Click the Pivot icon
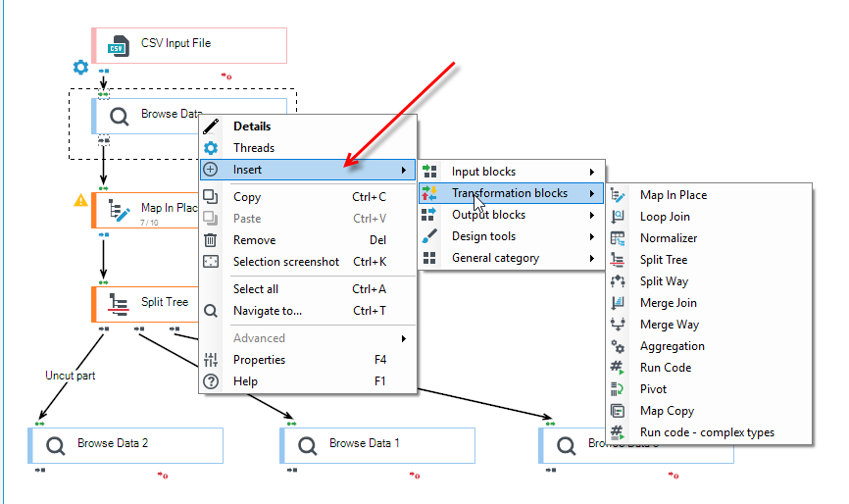The image size is (849, 504). point(618,389)
